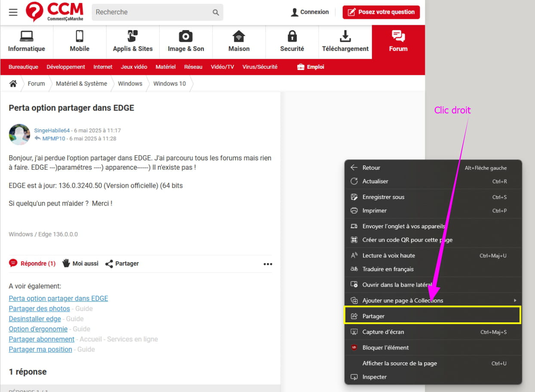
Task: Open Desinstaller edge guide link
Action: 35,319
